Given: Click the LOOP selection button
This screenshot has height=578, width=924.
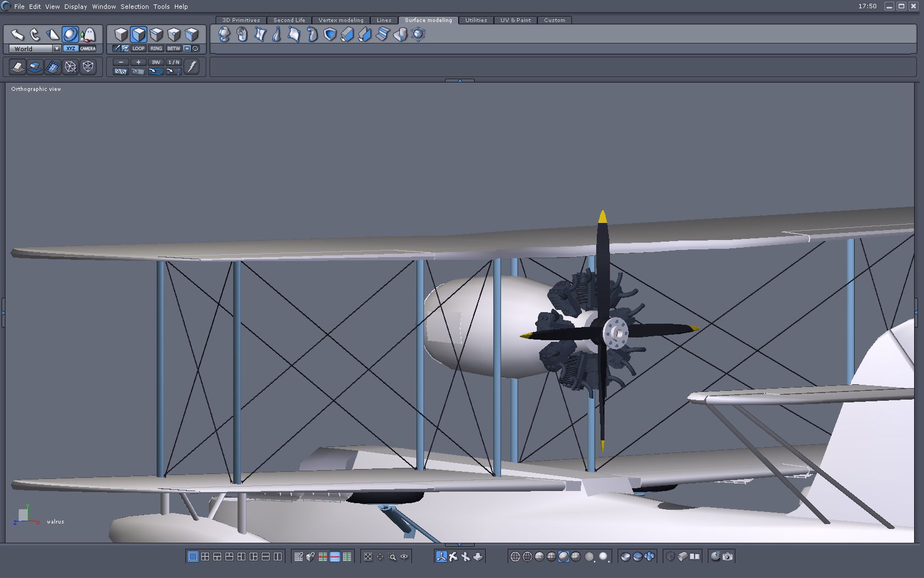Looking at the screenshot, I should coord(139,48).
